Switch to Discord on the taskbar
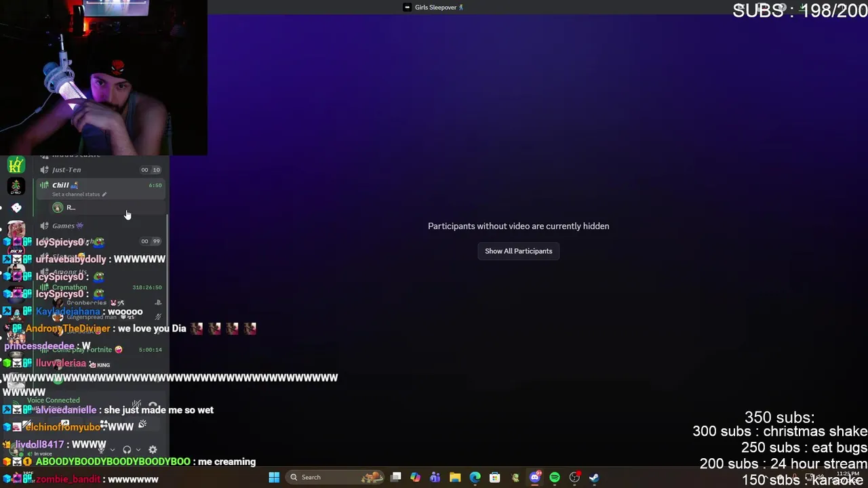The width and height of the screenshot is (868, 488). 535,477
